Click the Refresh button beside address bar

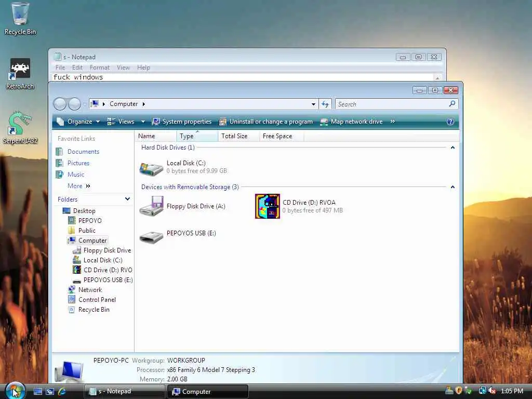click(x=325, y=104)
